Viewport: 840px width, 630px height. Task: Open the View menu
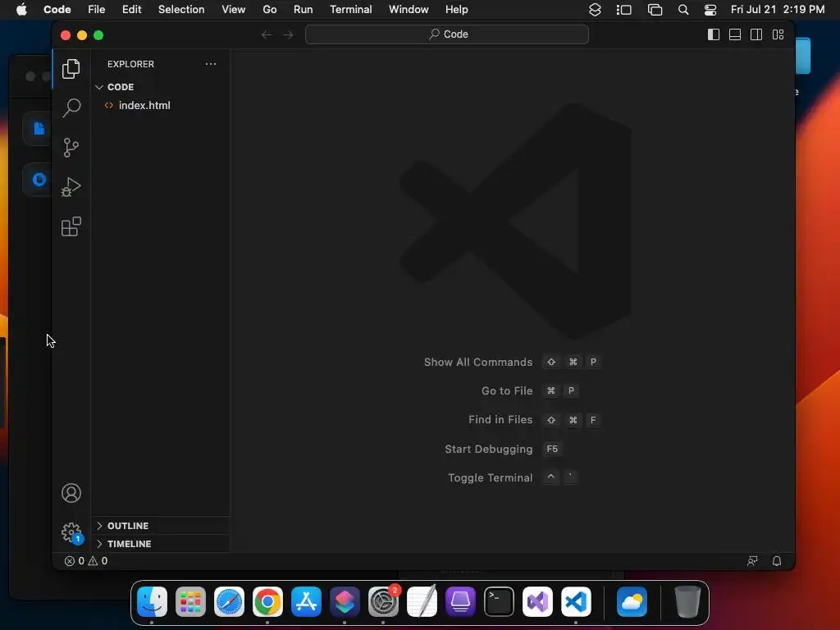[x=234, y=10]
